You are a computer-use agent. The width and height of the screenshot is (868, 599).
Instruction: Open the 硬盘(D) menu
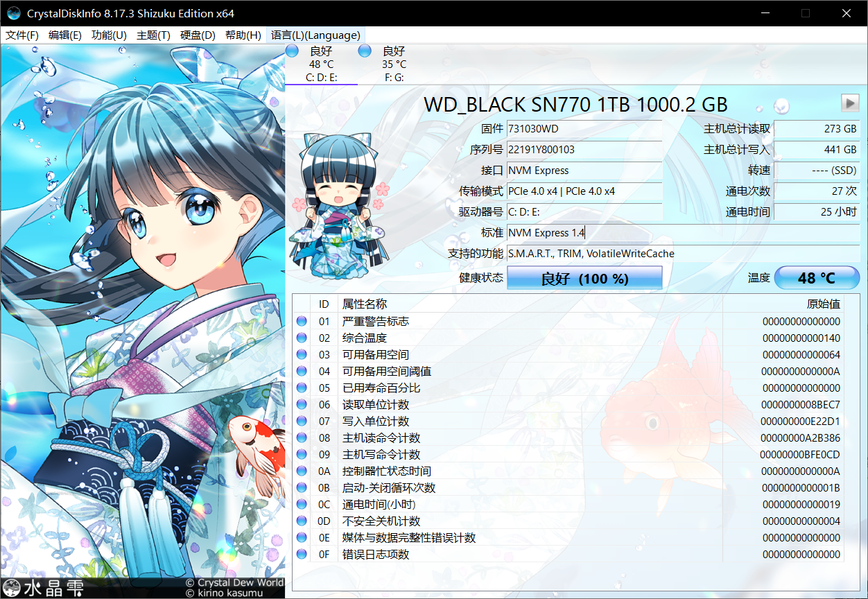pyautogui.click(x=198, y=35)
